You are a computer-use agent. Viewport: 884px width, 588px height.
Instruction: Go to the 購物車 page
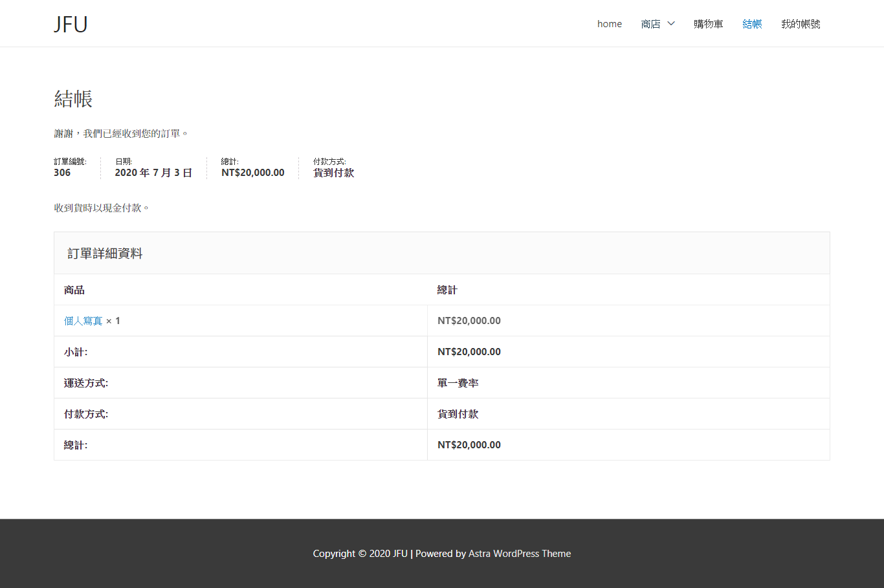[708, 24]
